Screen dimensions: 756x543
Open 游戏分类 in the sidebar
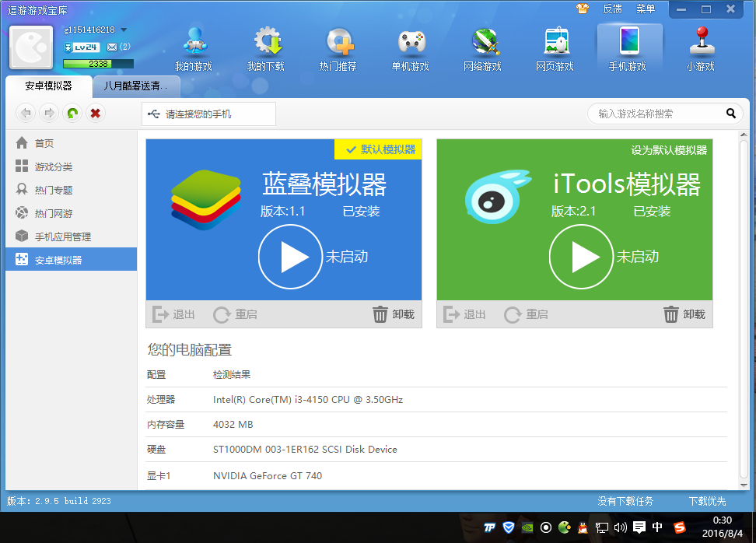click(x=72, y=166)
